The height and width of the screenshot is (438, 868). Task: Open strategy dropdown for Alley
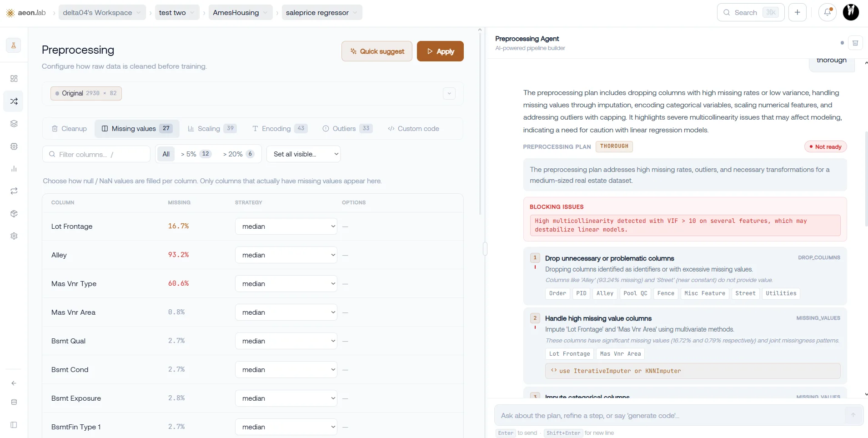pos(286,255)
